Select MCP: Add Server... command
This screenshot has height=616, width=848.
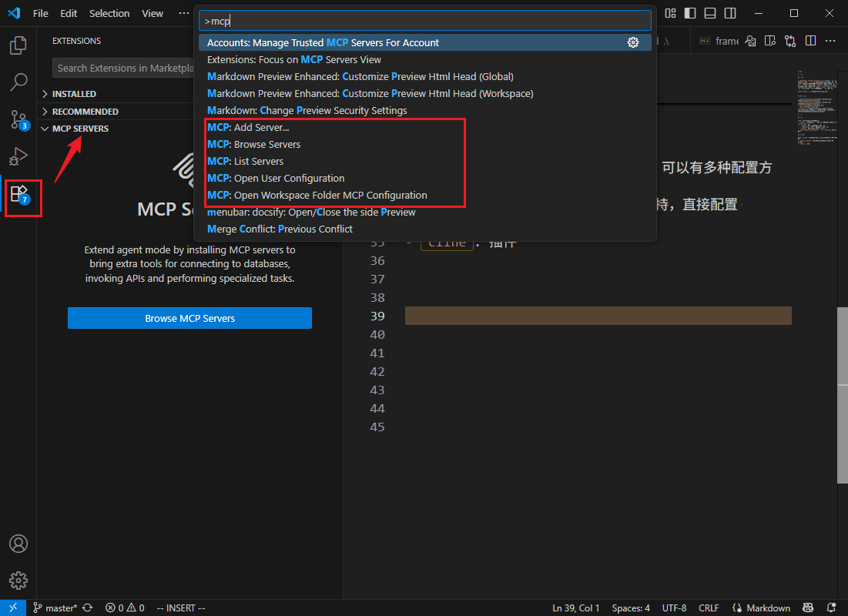(424, 128)
